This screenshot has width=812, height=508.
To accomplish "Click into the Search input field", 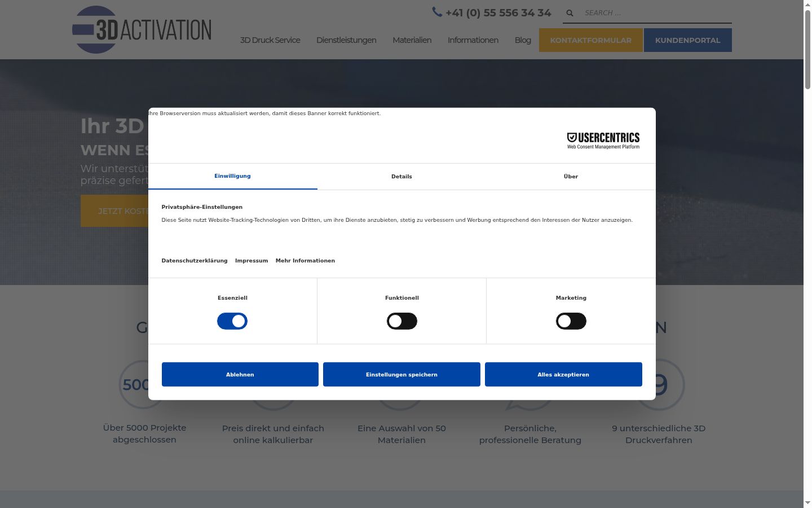I will [654, 12].
